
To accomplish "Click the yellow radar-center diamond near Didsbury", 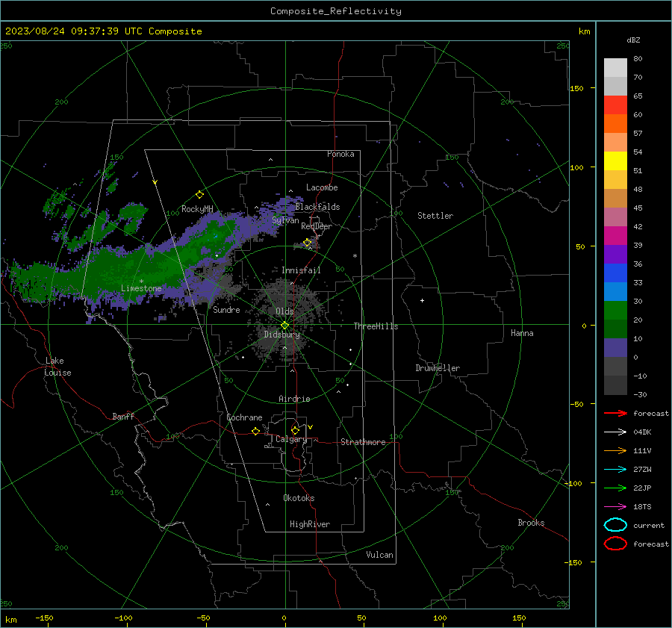I will [x=284, y=326].
